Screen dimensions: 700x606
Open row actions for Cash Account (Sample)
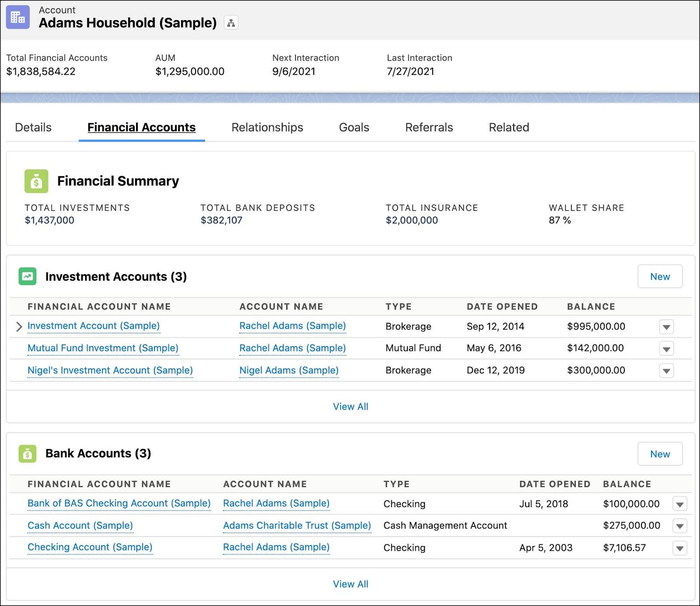pyautogui.click(x=680, y=526)
